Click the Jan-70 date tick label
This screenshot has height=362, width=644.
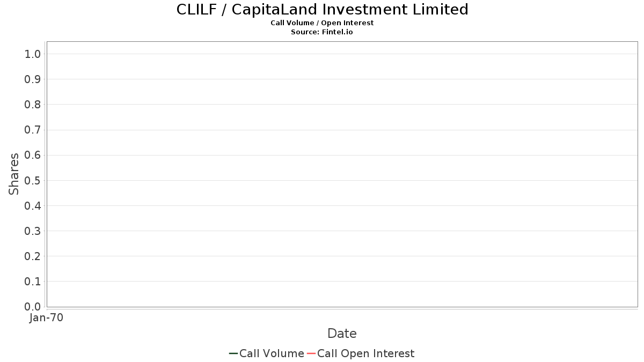click(x=46, y=318)
